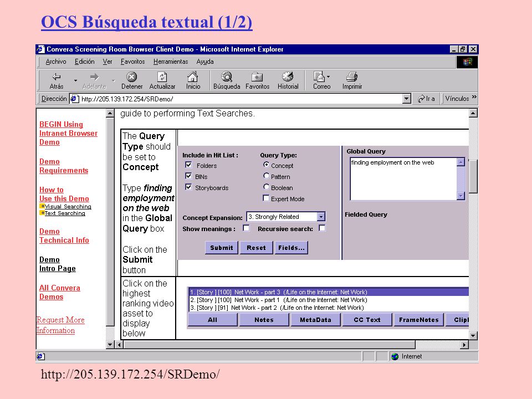Click the Adelante forward arrow icon
Viewport: 532px width, 399px height.
94,76
